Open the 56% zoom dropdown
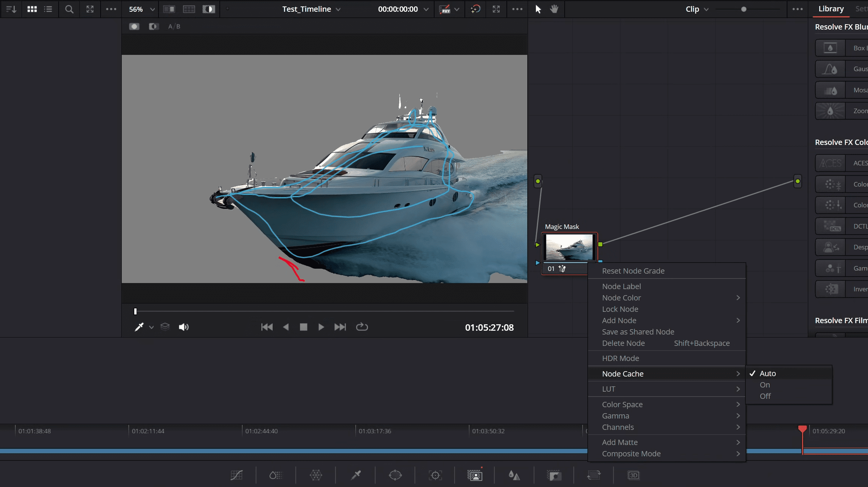 click(152, 9)
